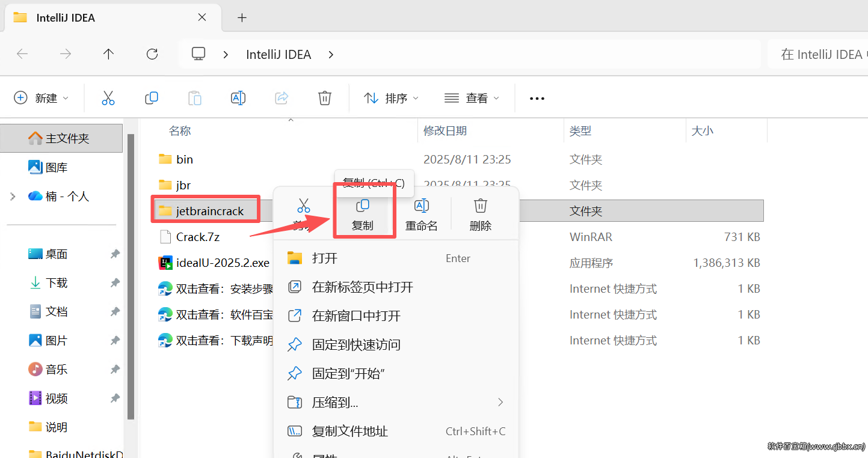Choose 在新标签页中打开 in the context menu
The image size is (868, 458).
(x=396, y=287)
